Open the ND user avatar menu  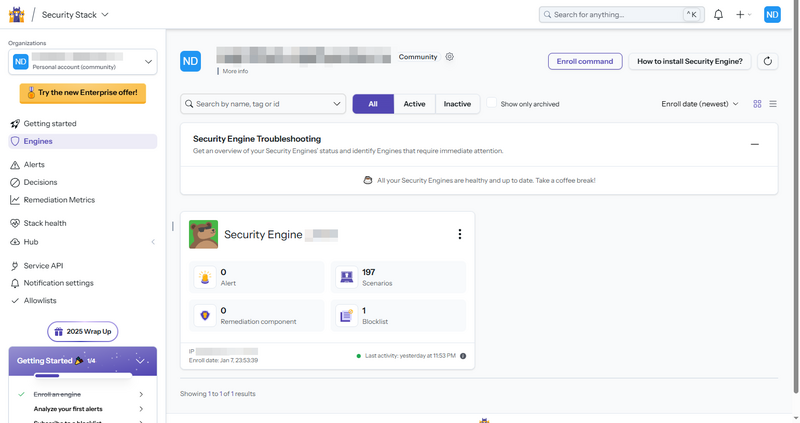coord(772,15)
